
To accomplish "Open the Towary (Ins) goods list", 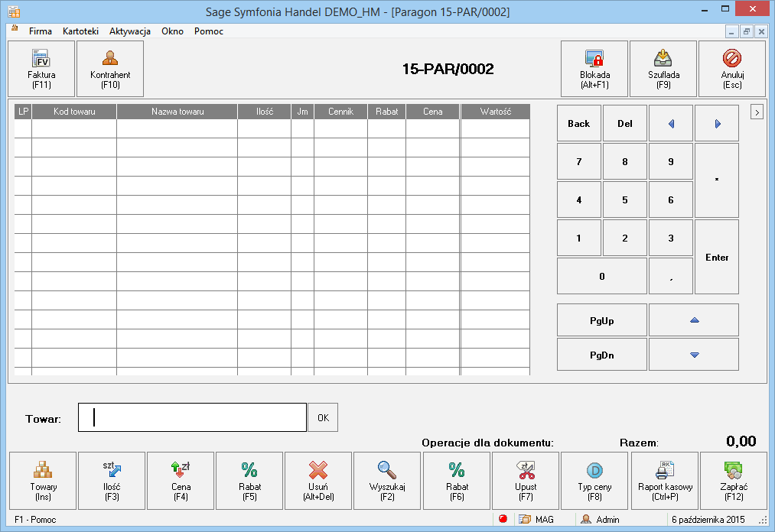I will click(x=43, y=481).
